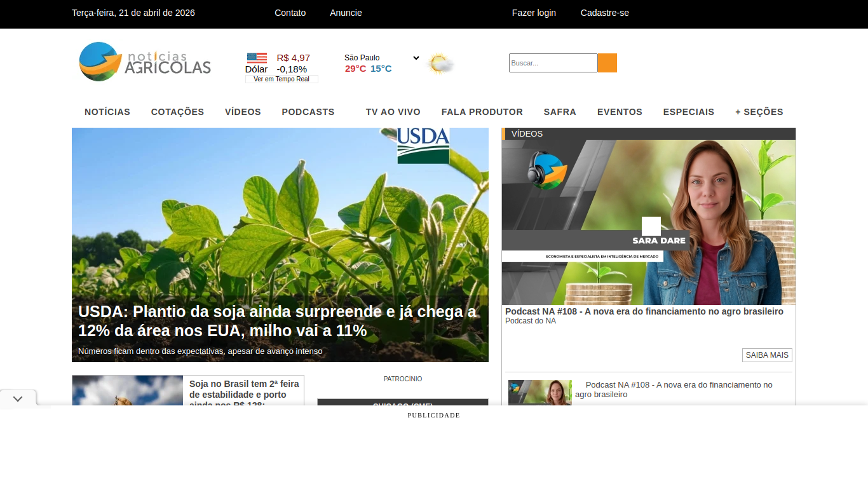Open the USDA soja planting headline
Viewport: 868px width, 488px height.
277,322
